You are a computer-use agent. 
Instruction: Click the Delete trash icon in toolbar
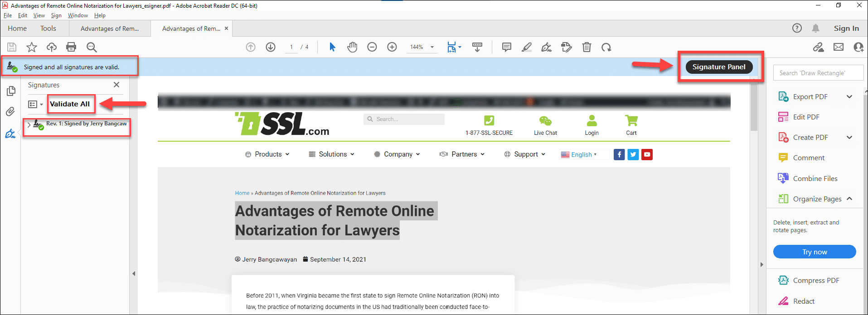pos(587,47)
